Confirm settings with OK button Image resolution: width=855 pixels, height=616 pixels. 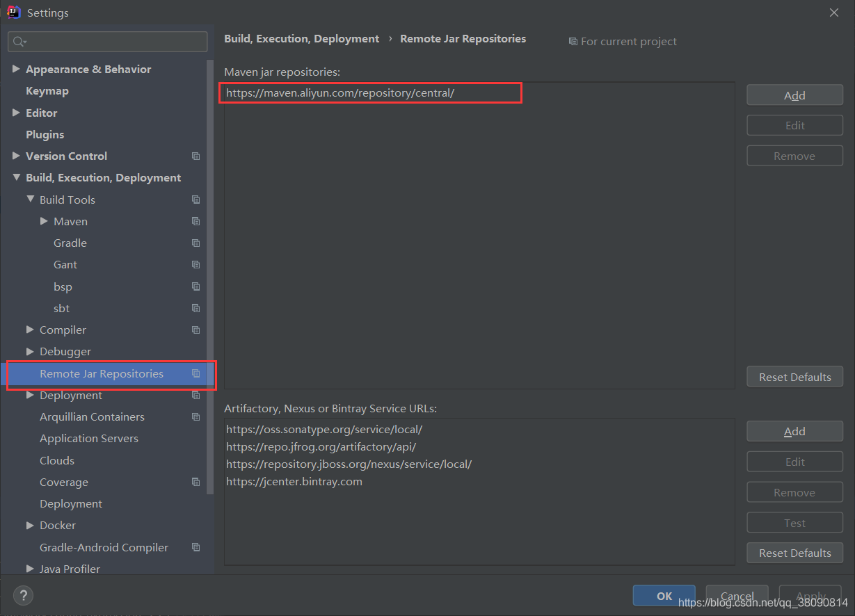coord(664,596)
